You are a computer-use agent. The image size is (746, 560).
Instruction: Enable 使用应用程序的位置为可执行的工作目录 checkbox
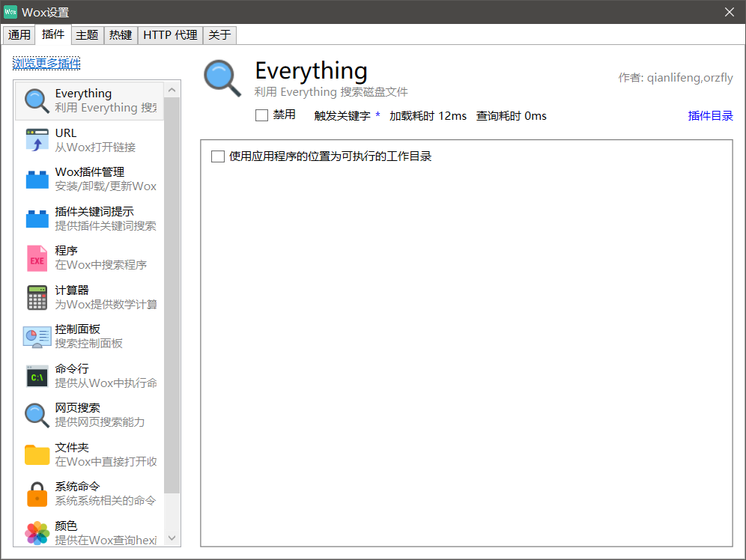pos(217,156)
